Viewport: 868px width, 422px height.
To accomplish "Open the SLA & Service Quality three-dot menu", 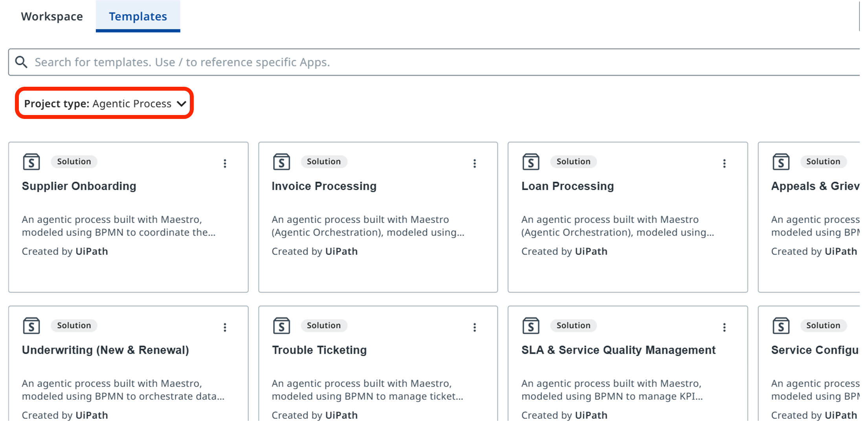I will [724, 327].
